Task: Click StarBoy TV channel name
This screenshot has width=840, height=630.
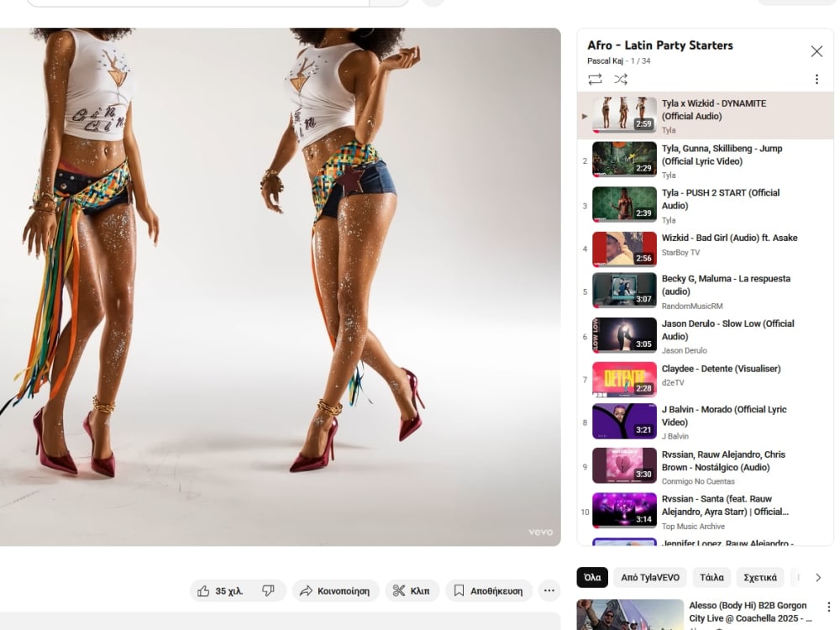Action: click(680, 252)
